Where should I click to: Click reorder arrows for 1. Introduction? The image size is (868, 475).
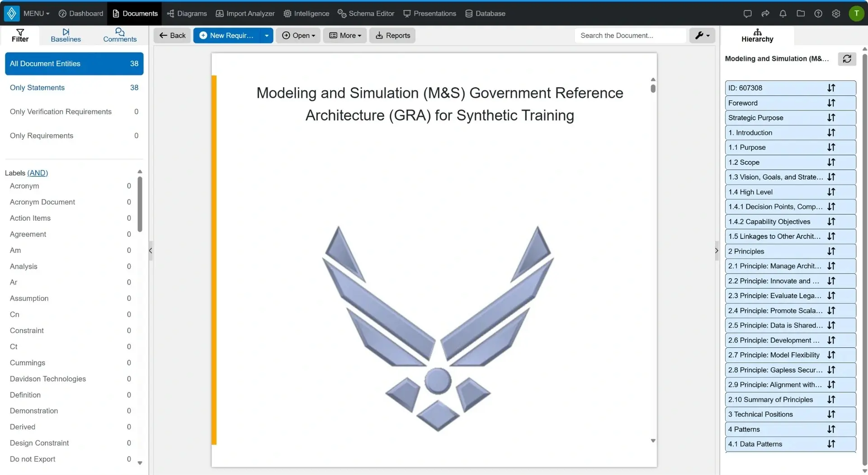point(831,133)
